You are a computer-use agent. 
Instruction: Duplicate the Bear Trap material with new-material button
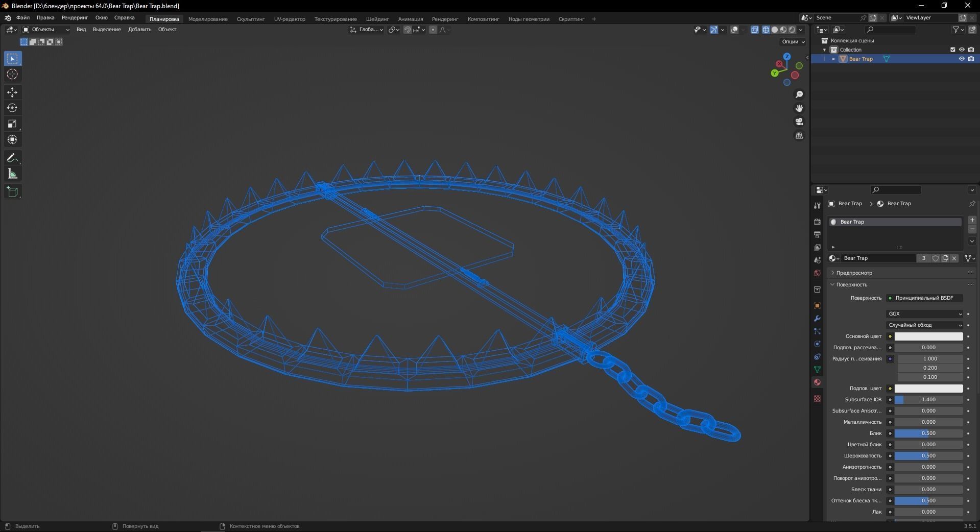[945, 258]
